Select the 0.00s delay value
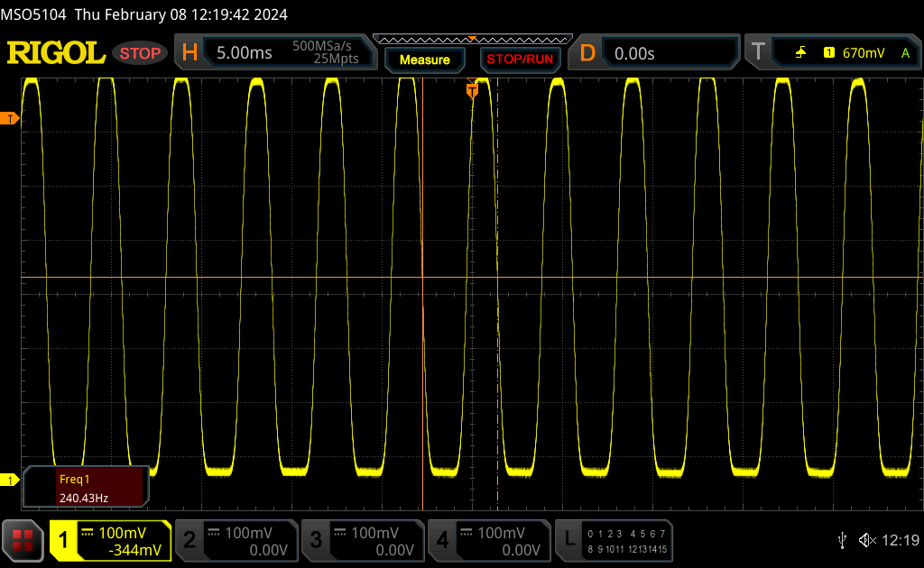Screen dimensions: 924x568 634,54
